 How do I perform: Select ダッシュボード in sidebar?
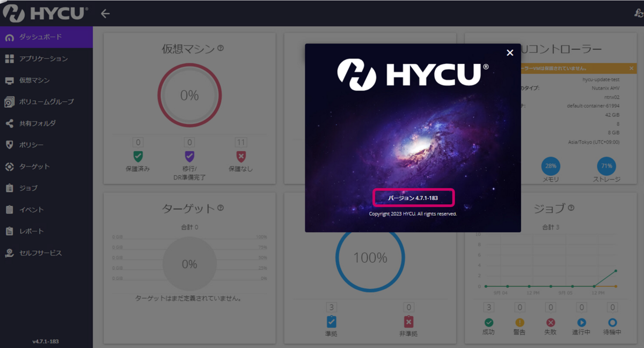(x=46, y=38)
